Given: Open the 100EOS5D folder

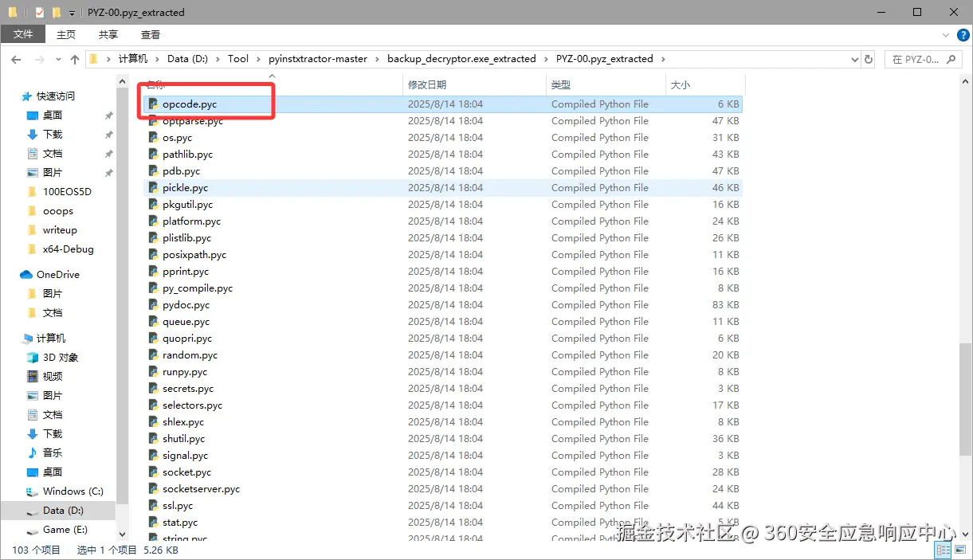Looking at the screenshot, I should coord(67,192).
